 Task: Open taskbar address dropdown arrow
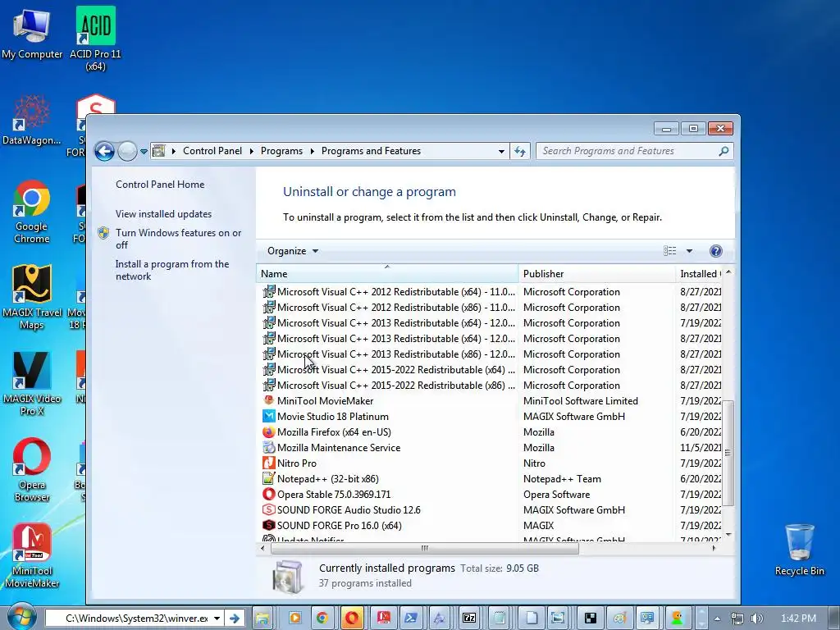217,619
